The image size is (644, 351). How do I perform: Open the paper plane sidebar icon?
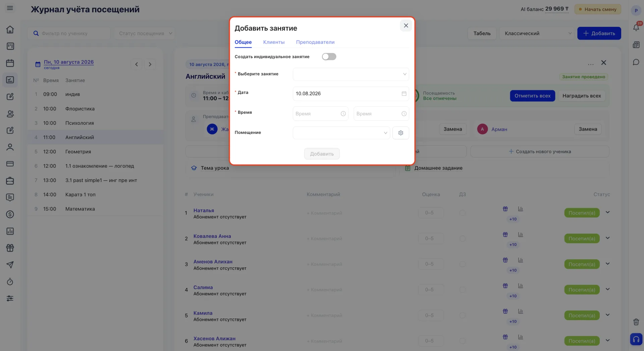point(10,265)
